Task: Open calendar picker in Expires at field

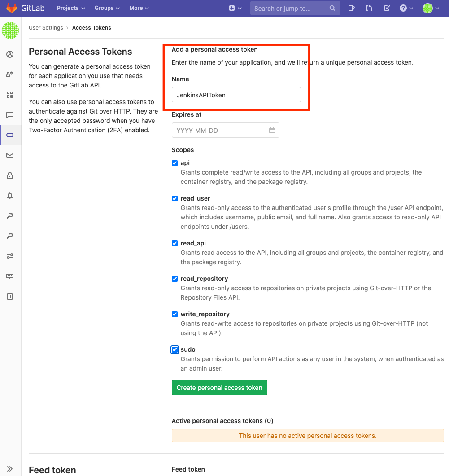Action: (x=272, y=131)
